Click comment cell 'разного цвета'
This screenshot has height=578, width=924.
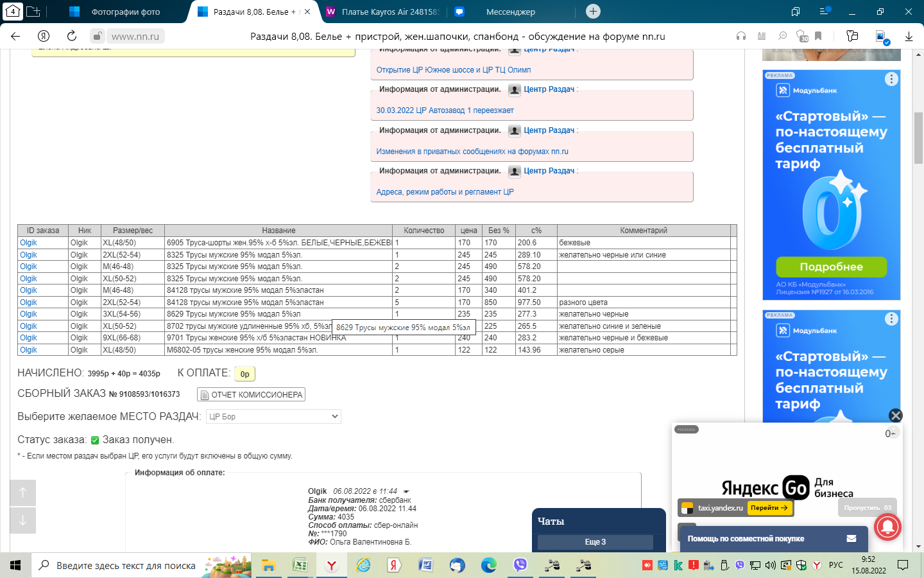click(x=644, y=302)
